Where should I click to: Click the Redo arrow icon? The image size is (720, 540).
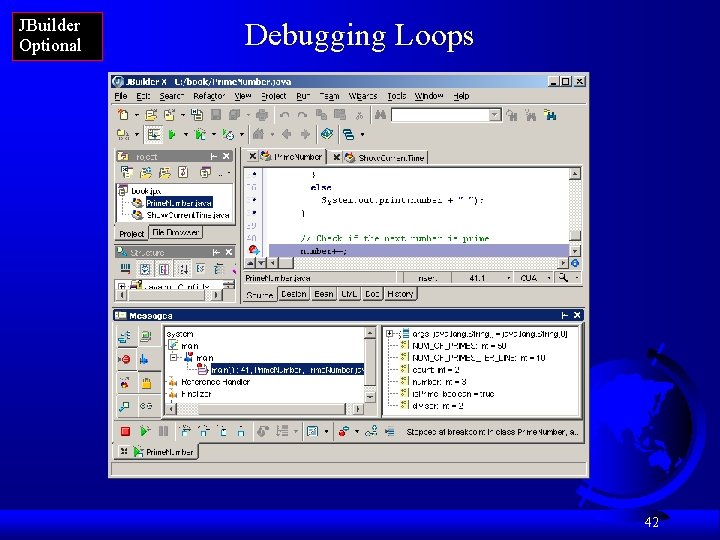[302, 115]
